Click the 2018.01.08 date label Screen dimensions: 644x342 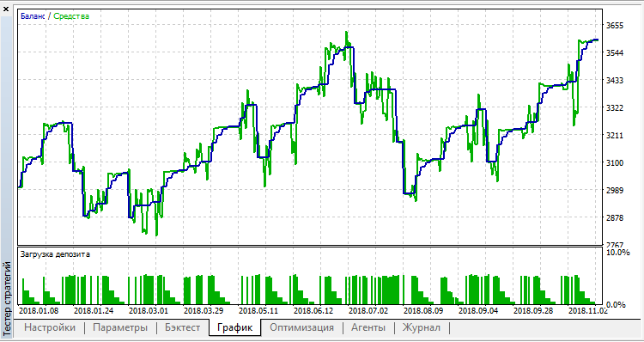pyautogui.click(x=39, y=311)
